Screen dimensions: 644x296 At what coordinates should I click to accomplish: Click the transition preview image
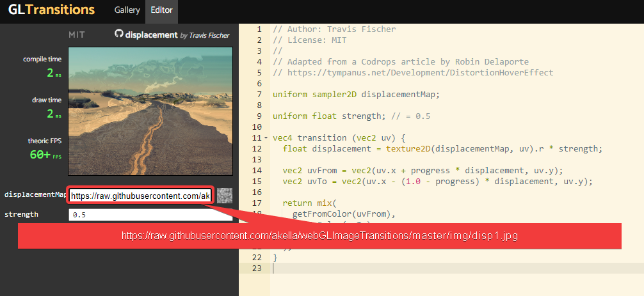tap(150, 111)
